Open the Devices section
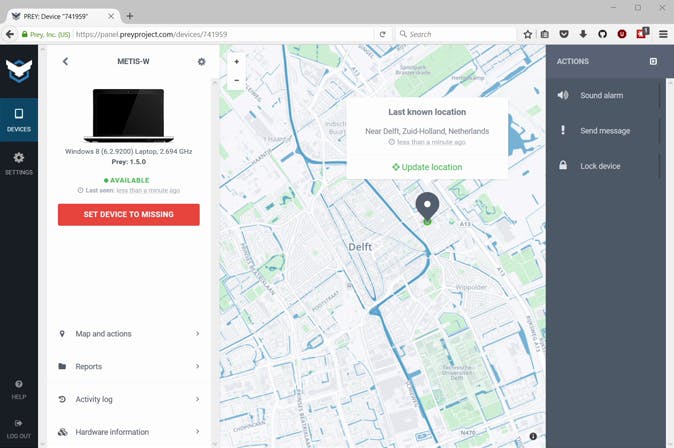Image resolution: width=674 pixels, height=448 pixels. [19, 120]
